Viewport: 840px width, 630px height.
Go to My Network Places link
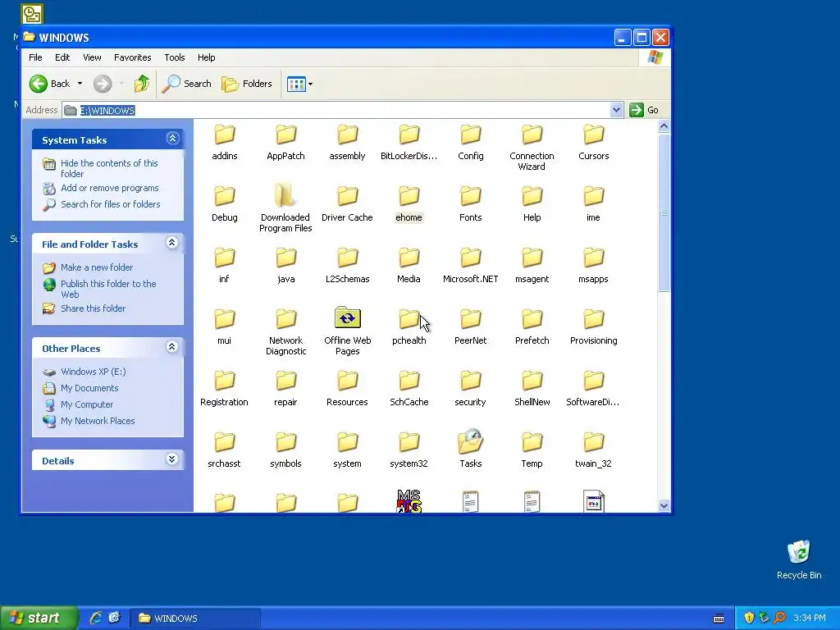(x=98, y=421)
